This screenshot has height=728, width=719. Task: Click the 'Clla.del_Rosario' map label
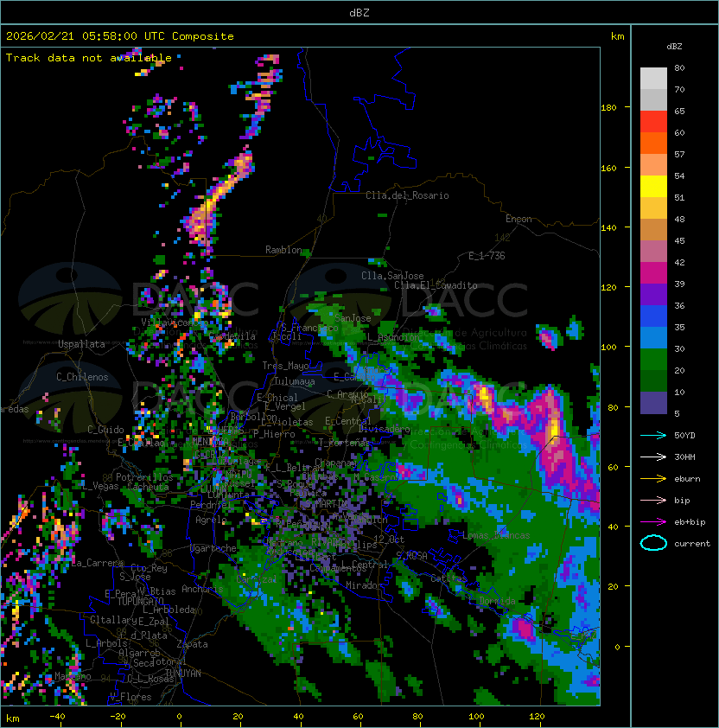tap(407, 195)
